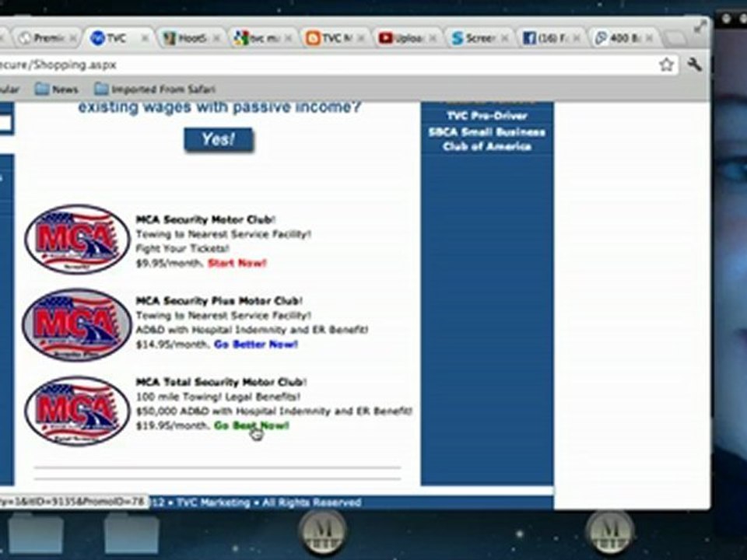747x560 pixels.
Task: Close the HootS... tab
Action: 216,39
